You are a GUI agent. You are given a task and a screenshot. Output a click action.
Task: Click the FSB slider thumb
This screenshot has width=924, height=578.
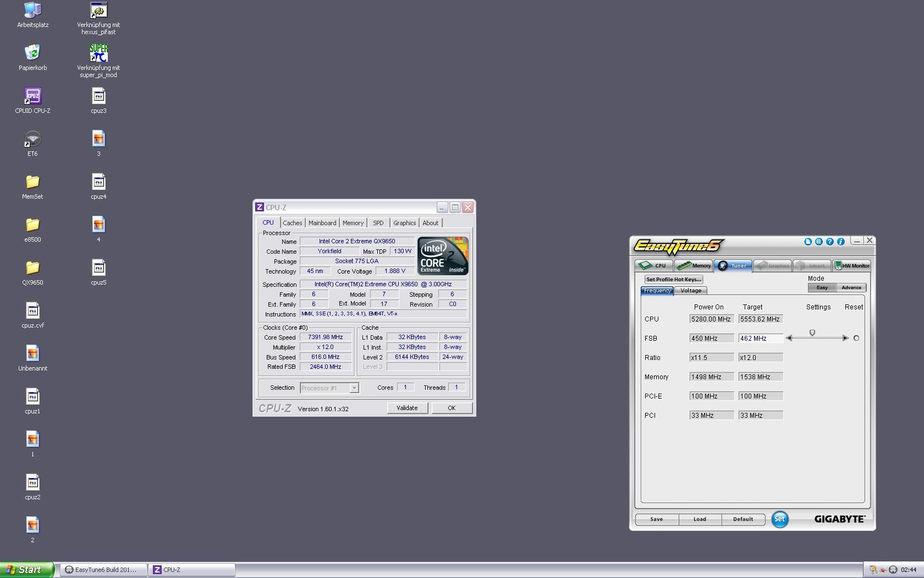[812, 333]
